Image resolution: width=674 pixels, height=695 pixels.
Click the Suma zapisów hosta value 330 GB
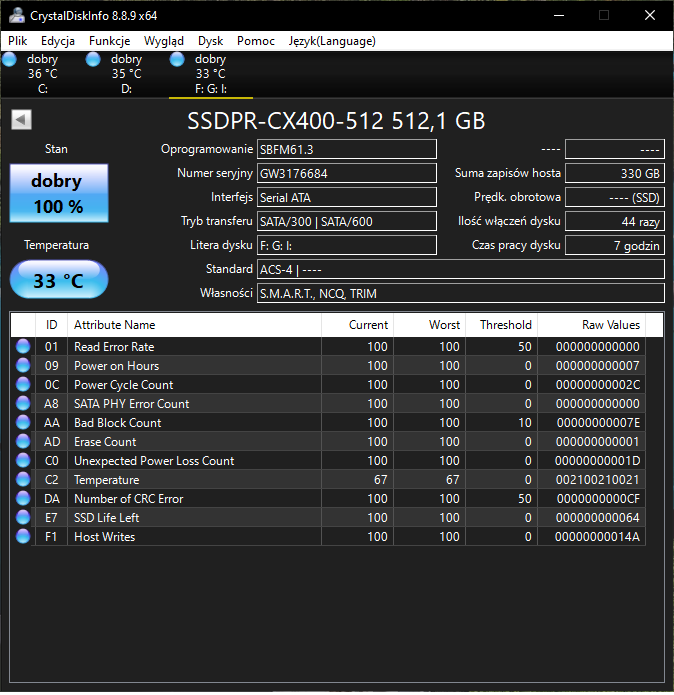[x=615, y=173]
